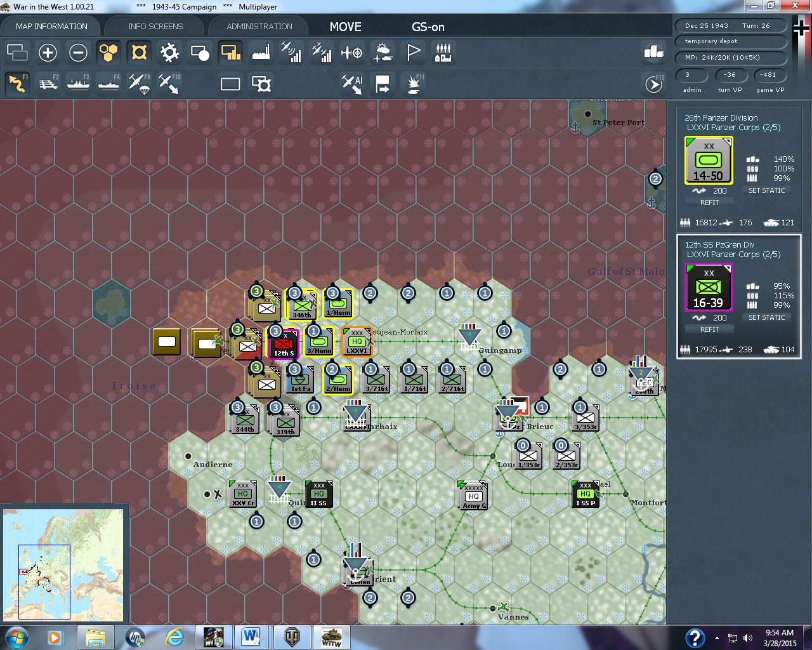Viewport: 812px width, 650px height.
Task: Click the MOVE mode label
Action: pos(345,27)
